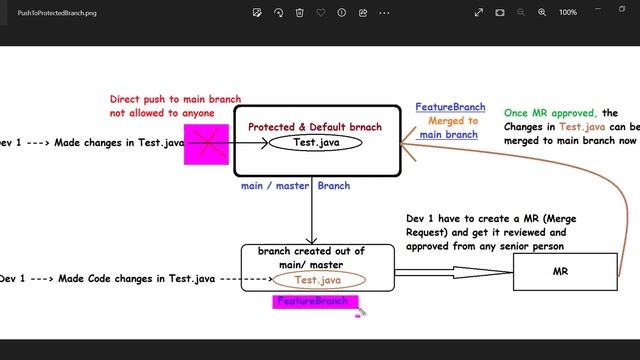640x360 pixels.
Task: Click the PushToProtectedBranch.png file name
Action: tap(57, 13)
